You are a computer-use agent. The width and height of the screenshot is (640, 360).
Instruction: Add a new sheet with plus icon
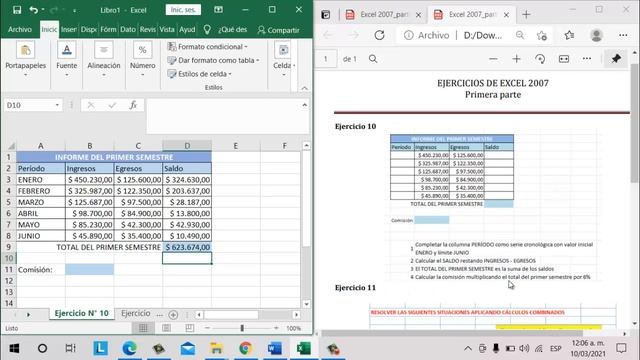pyautogui.click(x=173, y=315)
